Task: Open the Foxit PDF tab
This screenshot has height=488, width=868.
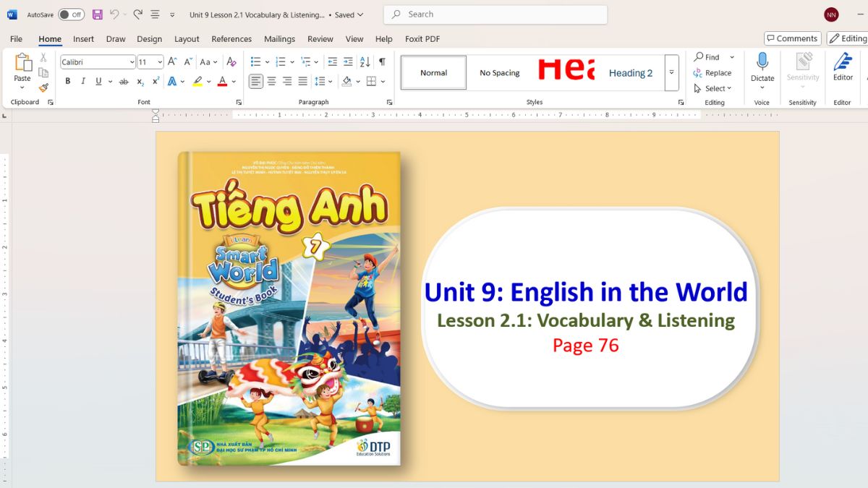Action: [x=422, y=39]
